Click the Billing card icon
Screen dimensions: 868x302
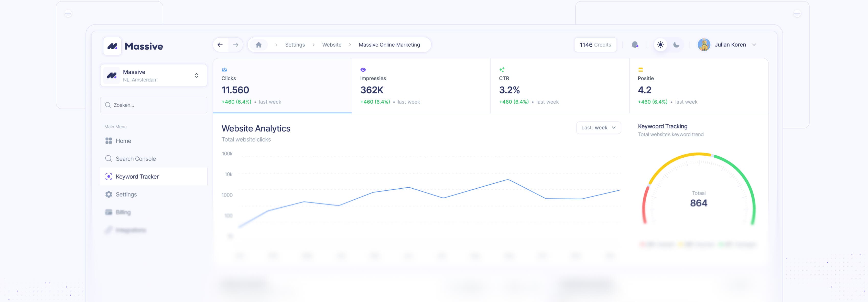click(108, 212)
